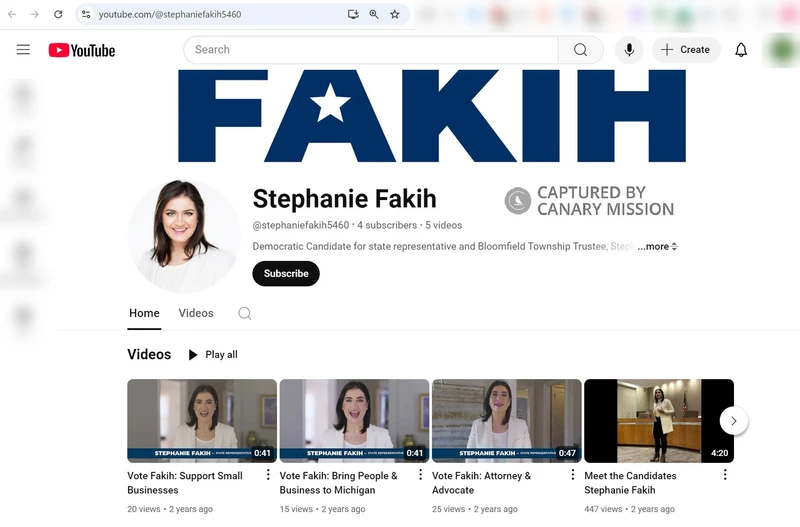This screenshot has height=527, width=800.
Task: Click the YouTube search field
Action: [x=371, y=49]
